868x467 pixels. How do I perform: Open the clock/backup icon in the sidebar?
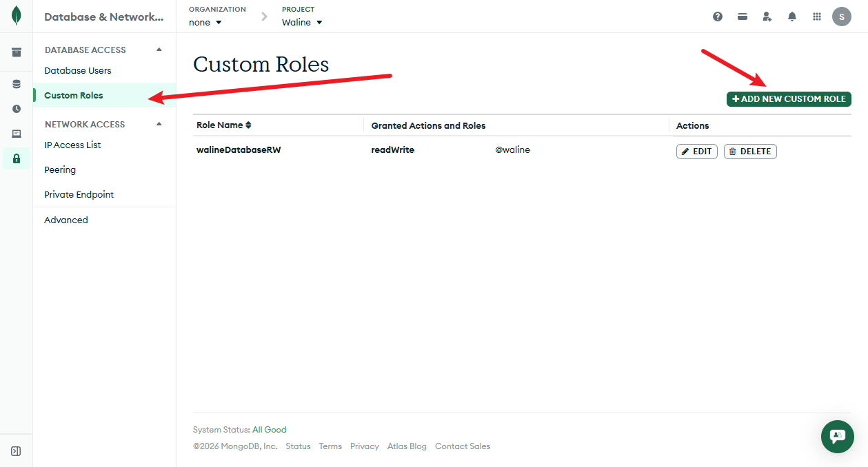point(15,108)
